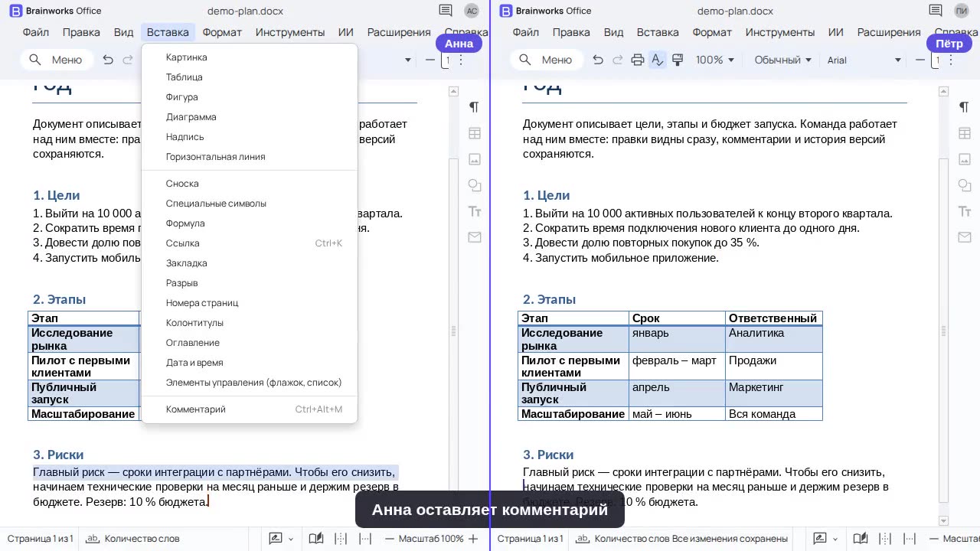Screen dimensions: 980x551
Task: Open text art sidebar panel in Pyotr's window
Action: [x=964, y=211]
